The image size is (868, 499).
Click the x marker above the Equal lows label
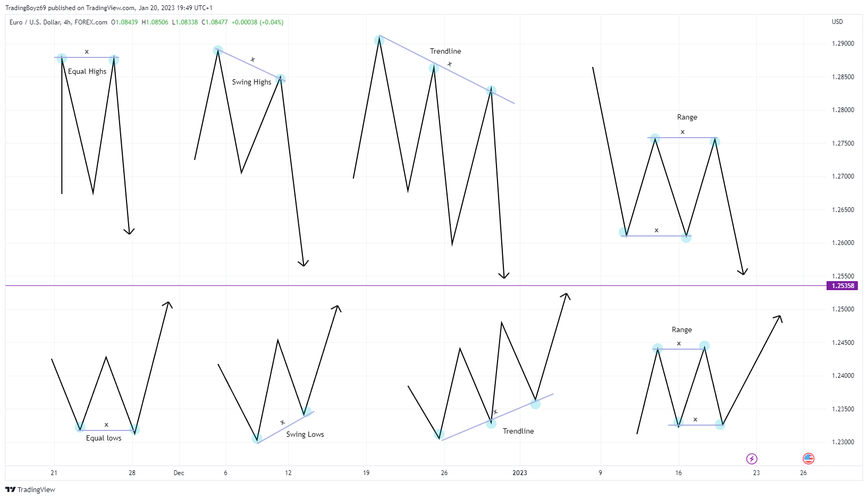(106, 425)
